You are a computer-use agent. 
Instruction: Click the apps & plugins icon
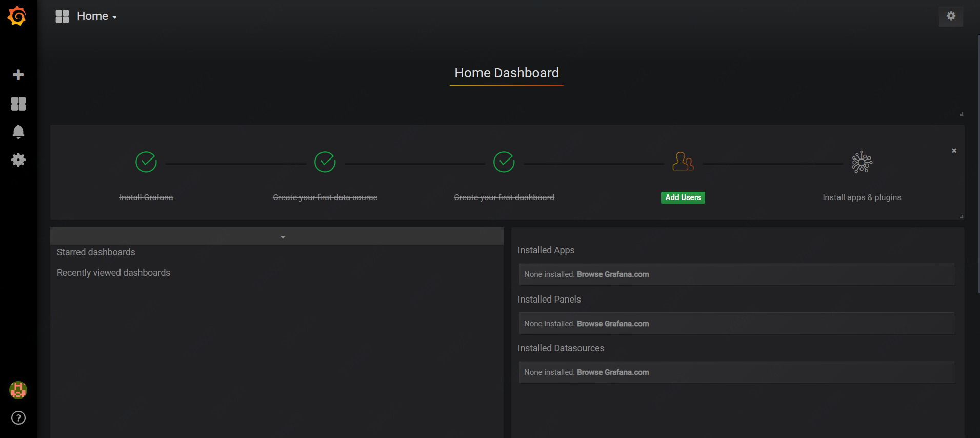point(862,162)
